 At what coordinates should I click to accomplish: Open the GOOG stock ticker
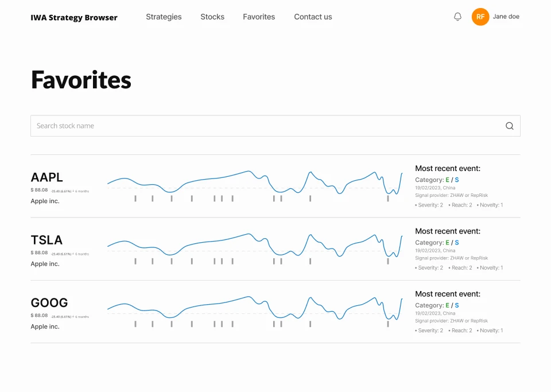(x=49, y=302)
